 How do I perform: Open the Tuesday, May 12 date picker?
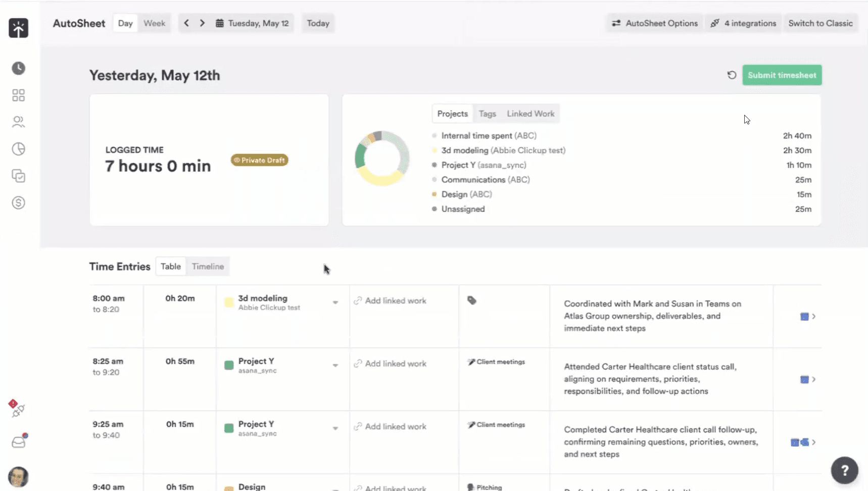click(x=252, y=23)
